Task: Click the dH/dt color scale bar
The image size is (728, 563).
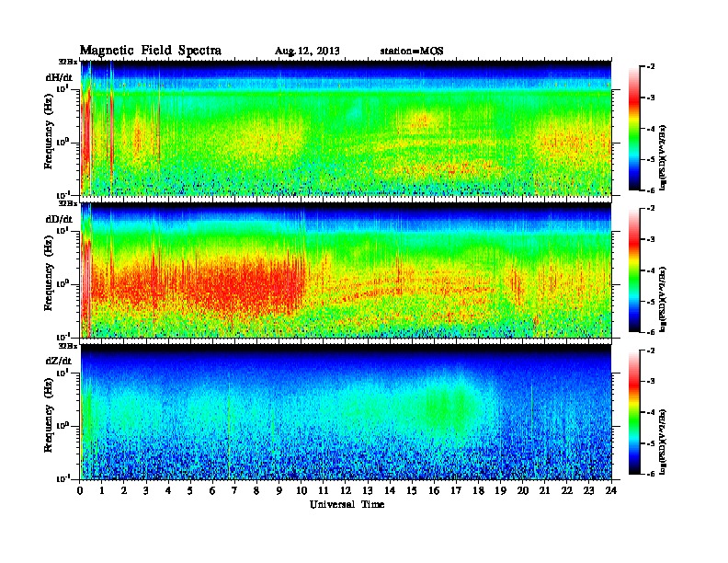Action: (x=634, y=129)
